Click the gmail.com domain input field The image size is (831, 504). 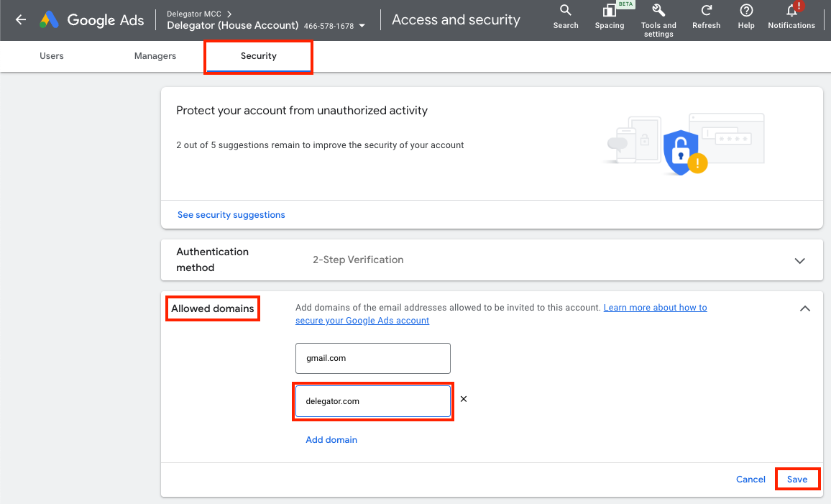(373, 358)
